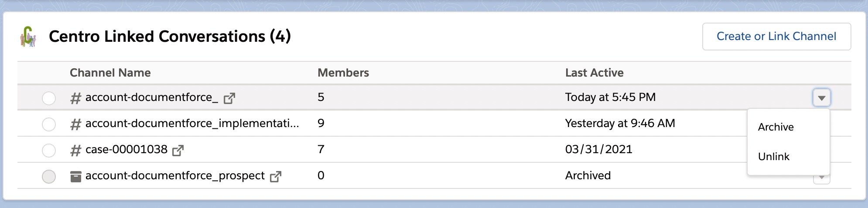Open case-00001038 external link icon
The width and height of the screenshot is (868, 208).
178,151
